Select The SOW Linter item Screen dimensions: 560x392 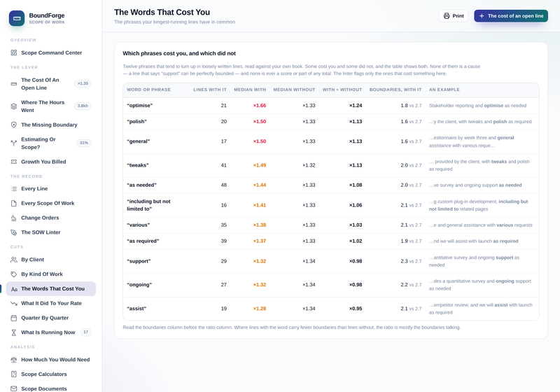[50, 232]
